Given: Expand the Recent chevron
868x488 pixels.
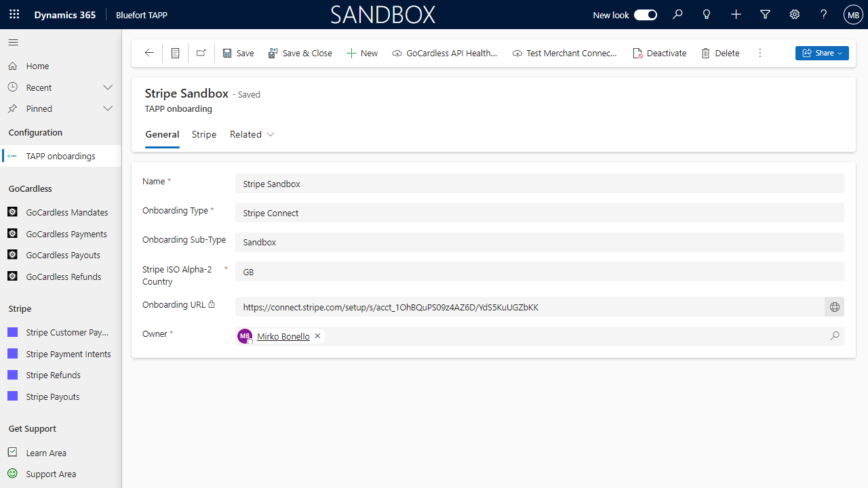Looking at the screenshot, I should (107, 87).
